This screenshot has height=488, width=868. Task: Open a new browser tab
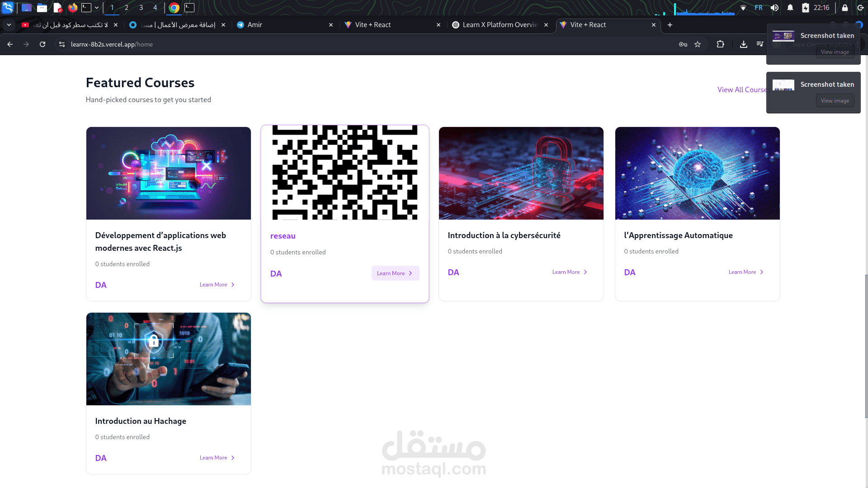tap(670, 25)
